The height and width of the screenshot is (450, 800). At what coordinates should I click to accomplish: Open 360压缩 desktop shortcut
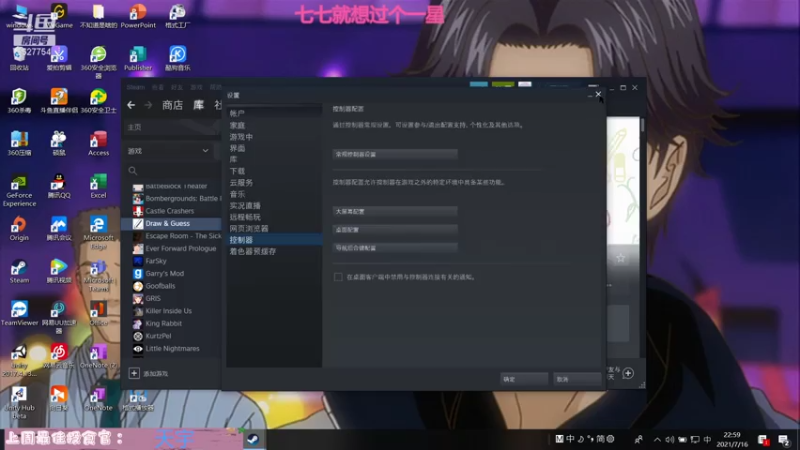coord(19,143)
